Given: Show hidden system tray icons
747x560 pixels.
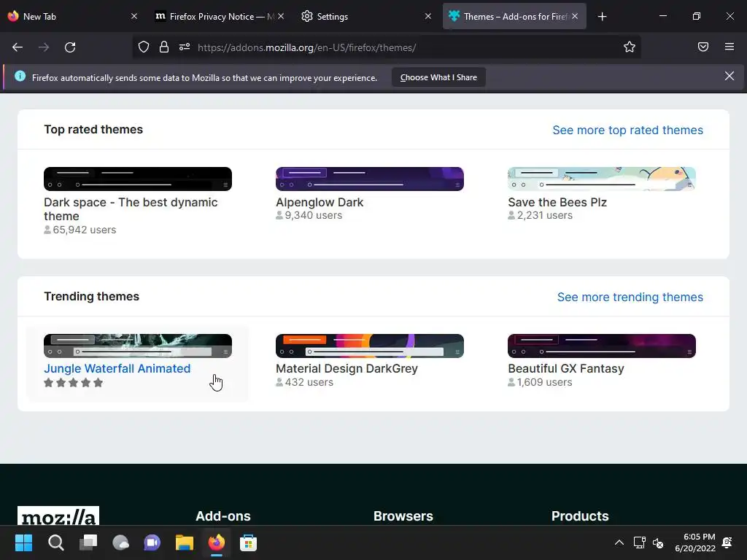Looking at the screenshot, I should (619, 542).
